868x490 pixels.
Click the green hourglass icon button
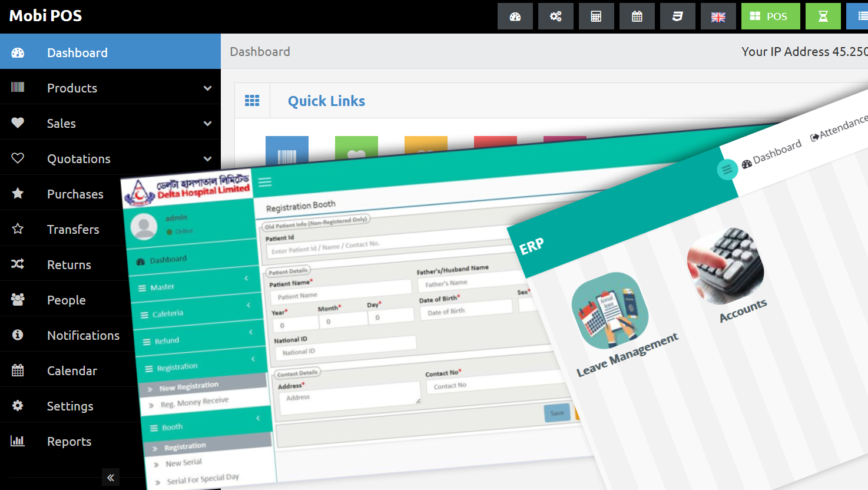coord(823,16)
